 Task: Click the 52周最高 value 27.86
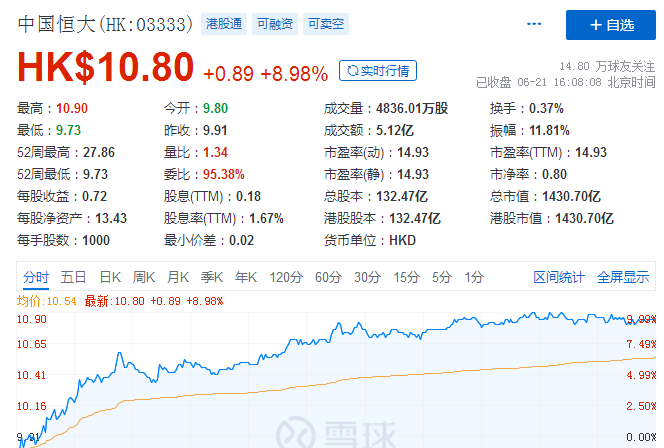pos(99,152)
